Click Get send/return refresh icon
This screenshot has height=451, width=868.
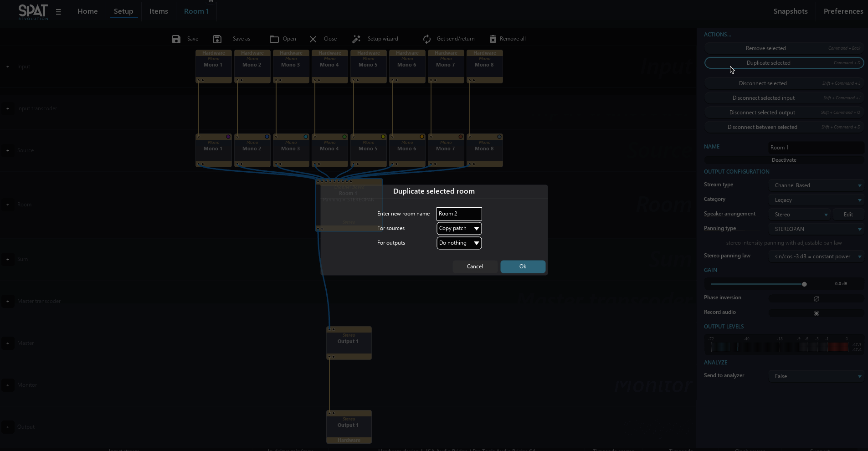click(426, 39)
